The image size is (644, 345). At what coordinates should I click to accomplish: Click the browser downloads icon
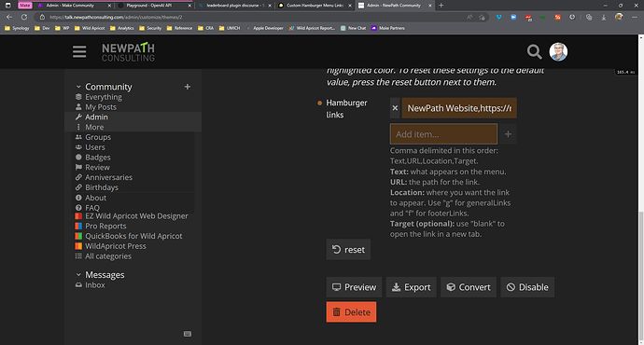click(603, 17)
